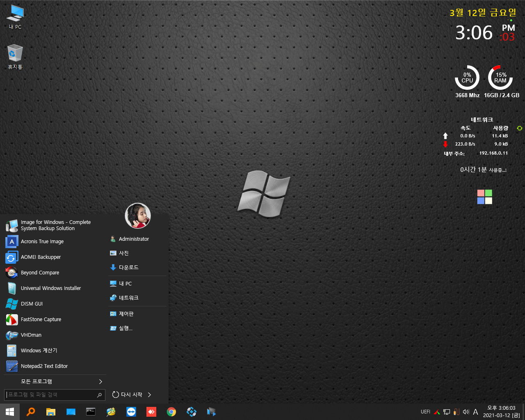This screenshot has width=525, height=420.
Task: Open volume speaker tray icon
Action: coord(466,412)
